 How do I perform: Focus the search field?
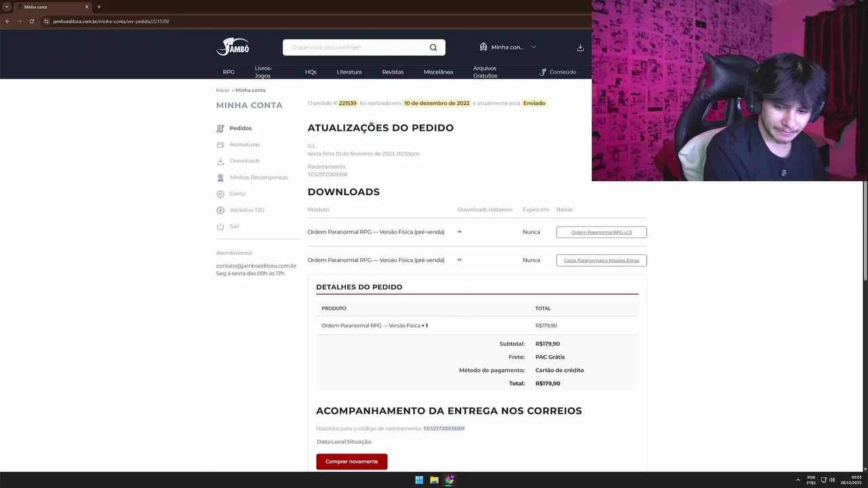pyautogui.click(x=356, y=47)
